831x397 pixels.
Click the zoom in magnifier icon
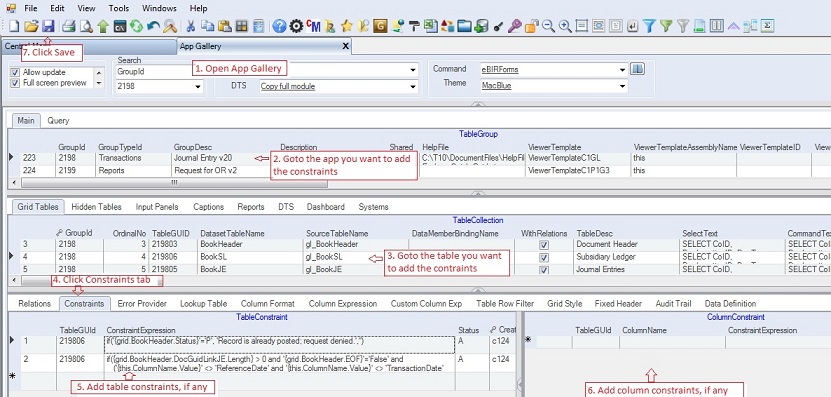565,26
